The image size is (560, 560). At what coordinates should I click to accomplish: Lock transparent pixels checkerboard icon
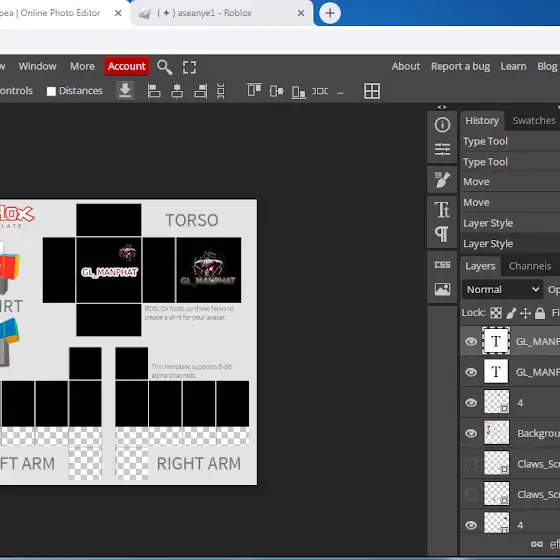(496, 313)
